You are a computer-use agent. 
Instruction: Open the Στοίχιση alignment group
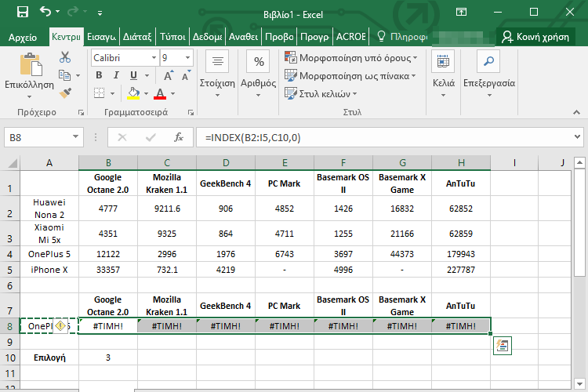point(217,74)
